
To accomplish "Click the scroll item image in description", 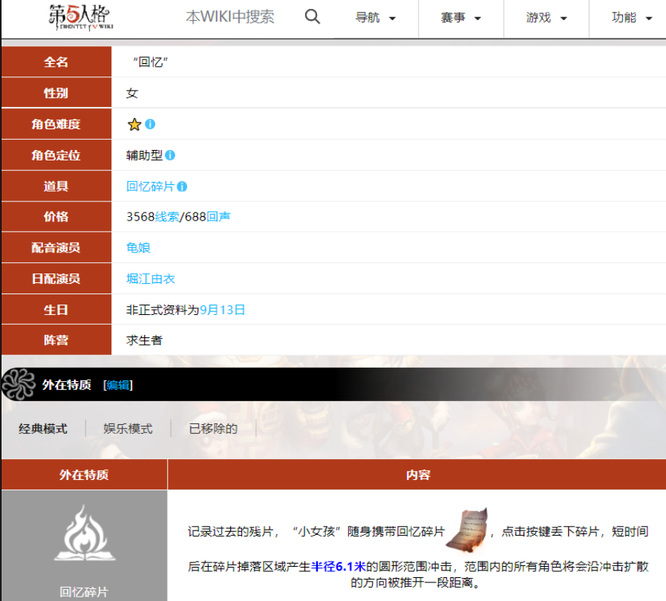I will point(464,528).
